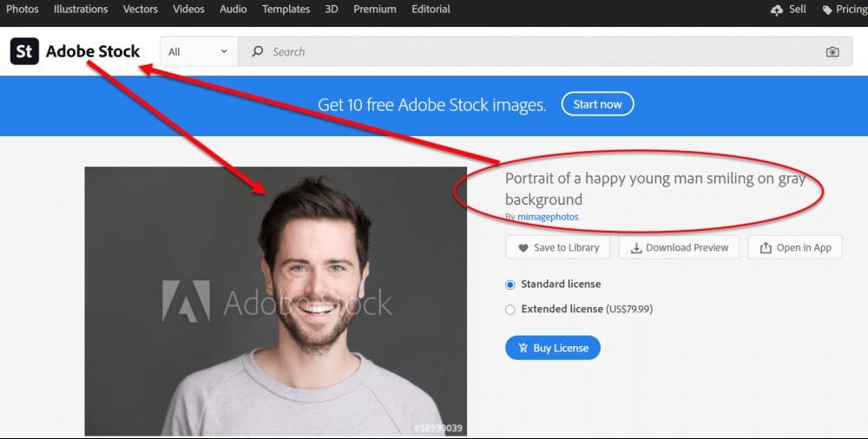Click the Open in App button

795,247
